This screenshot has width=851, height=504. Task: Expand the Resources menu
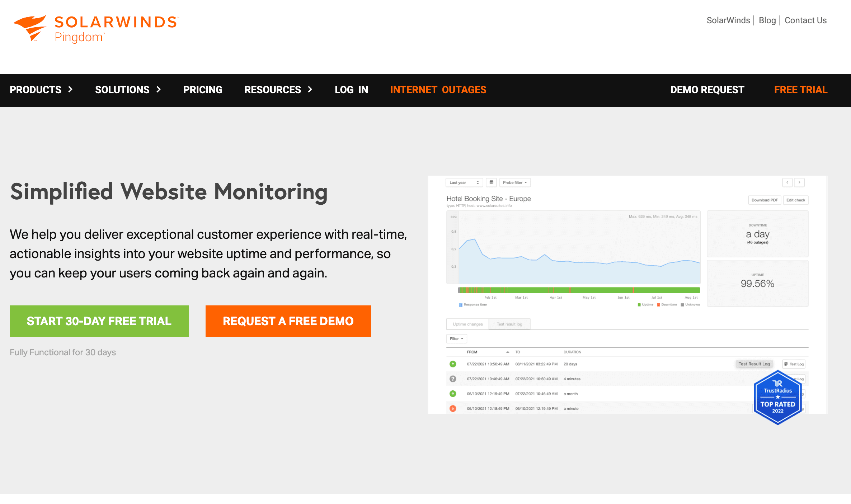coord(278,90)
